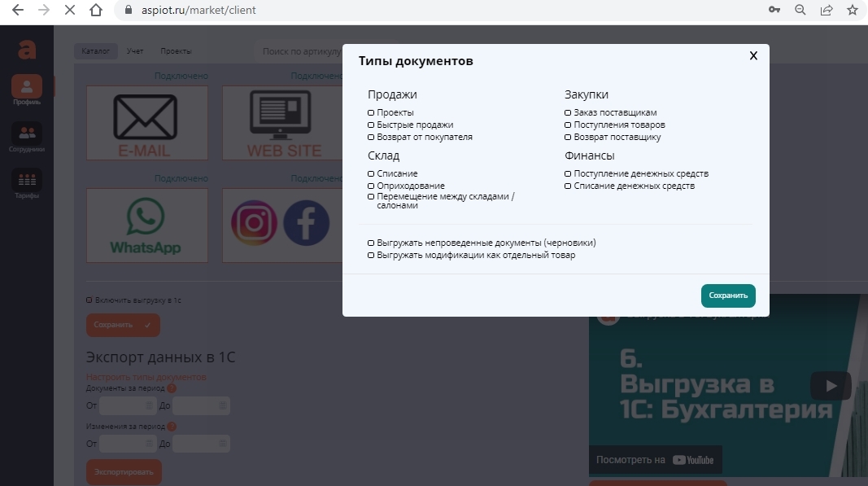Enable Списание денежных средств checkbox

point(567,186)
